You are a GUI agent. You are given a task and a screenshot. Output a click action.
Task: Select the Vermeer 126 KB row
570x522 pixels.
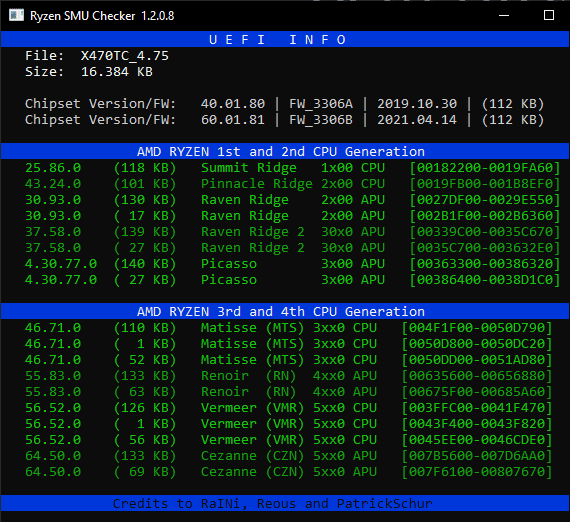[289, 408]
